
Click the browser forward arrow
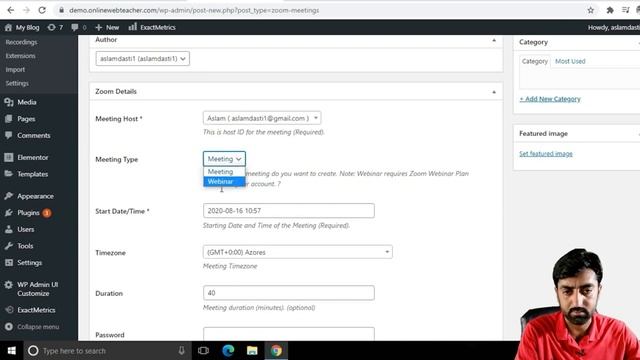point(27,10)
